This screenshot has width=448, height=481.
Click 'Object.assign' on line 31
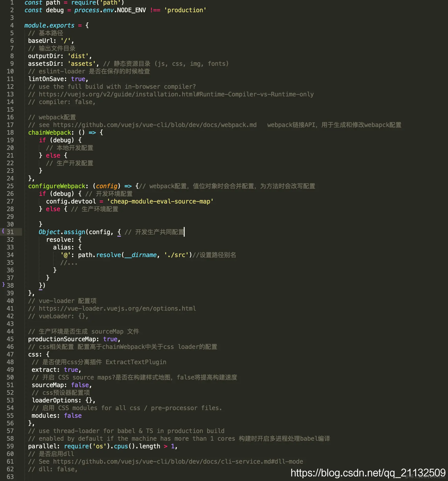pos(62,232)
